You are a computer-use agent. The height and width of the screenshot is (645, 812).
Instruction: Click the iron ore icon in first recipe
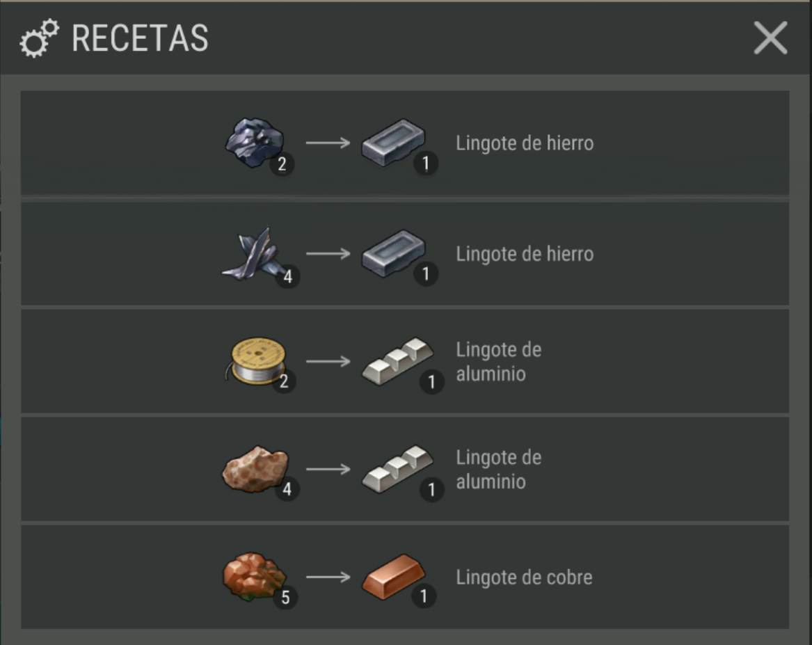pyautogui.click(x=254, y=143)
